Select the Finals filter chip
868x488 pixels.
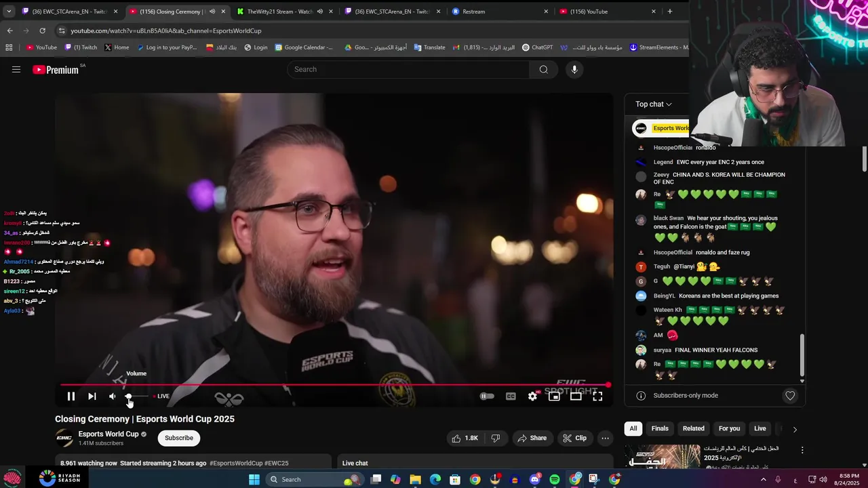[x=660, y=428]
